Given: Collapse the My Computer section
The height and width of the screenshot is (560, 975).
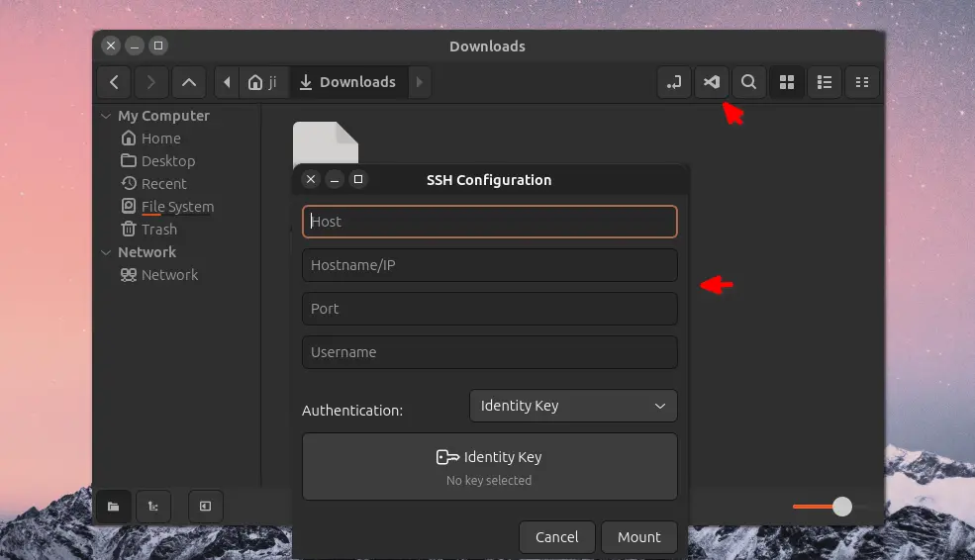Looking at the screenshot, I should tap(107, 116).
